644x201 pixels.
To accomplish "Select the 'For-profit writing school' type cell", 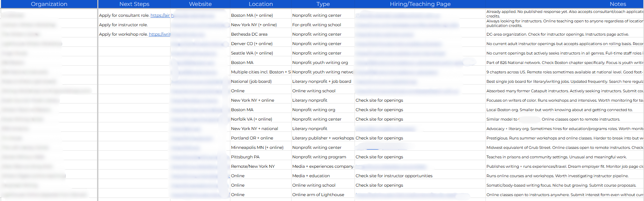I will click(323, 25).
